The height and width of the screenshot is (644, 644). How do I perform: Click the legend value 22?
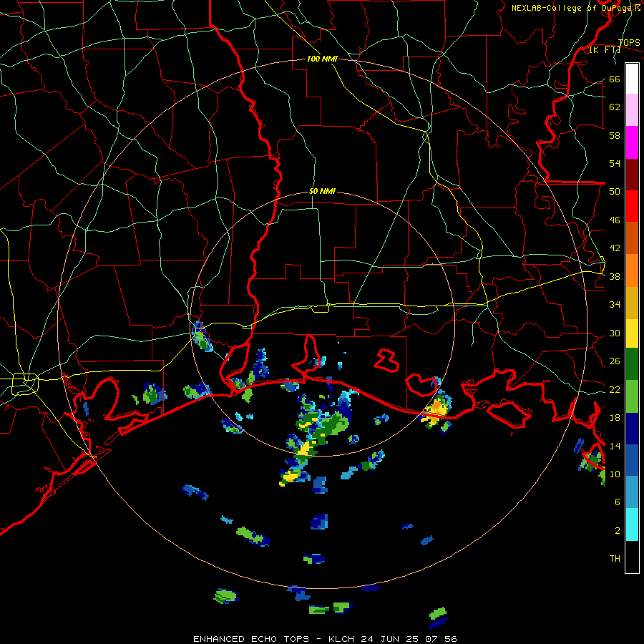615,390
